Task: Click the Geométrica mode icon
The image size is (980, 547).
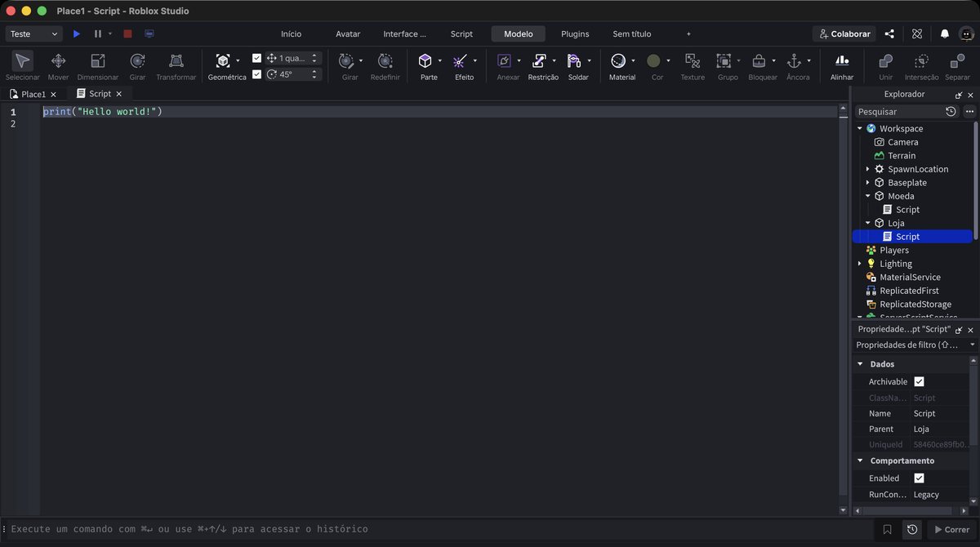Action: pos(222,61)
